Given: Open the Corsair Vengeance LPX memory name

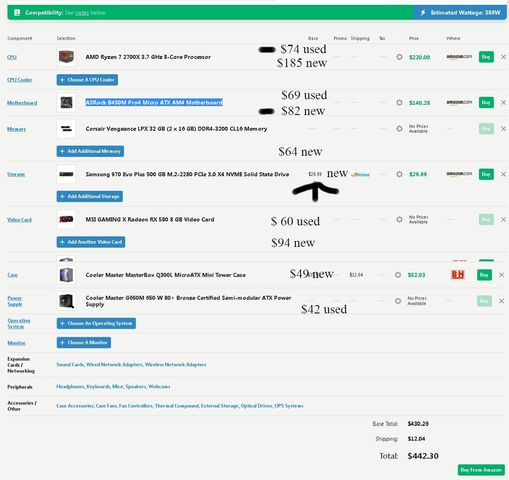Looking at the screenshot, I should pyautogui.click(x=176, y=129).
